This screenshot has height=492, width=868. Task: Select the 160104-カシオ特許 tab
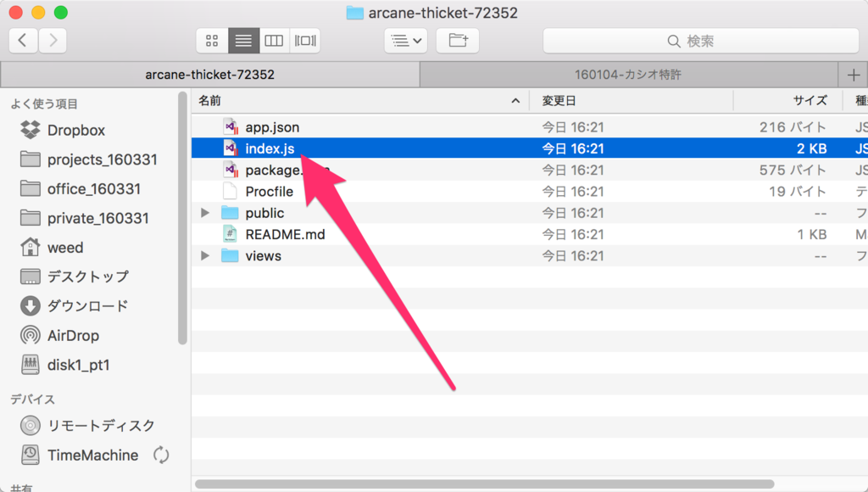(628, 75)
